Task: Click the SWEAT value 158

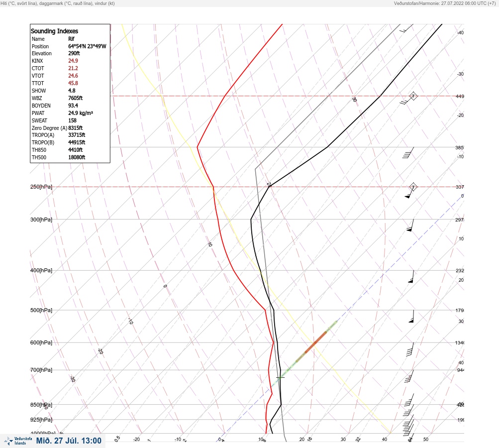Action: [72, 120]
